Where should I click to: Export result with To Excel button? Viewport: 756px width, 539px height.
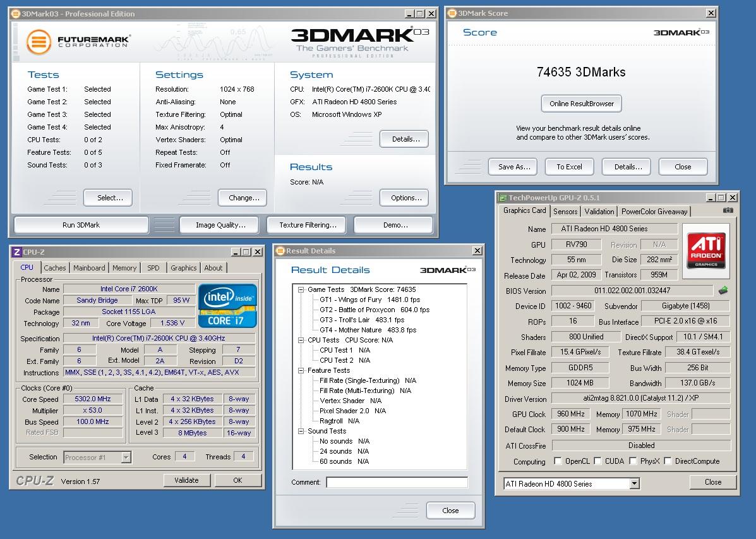(x=570, y=167)
